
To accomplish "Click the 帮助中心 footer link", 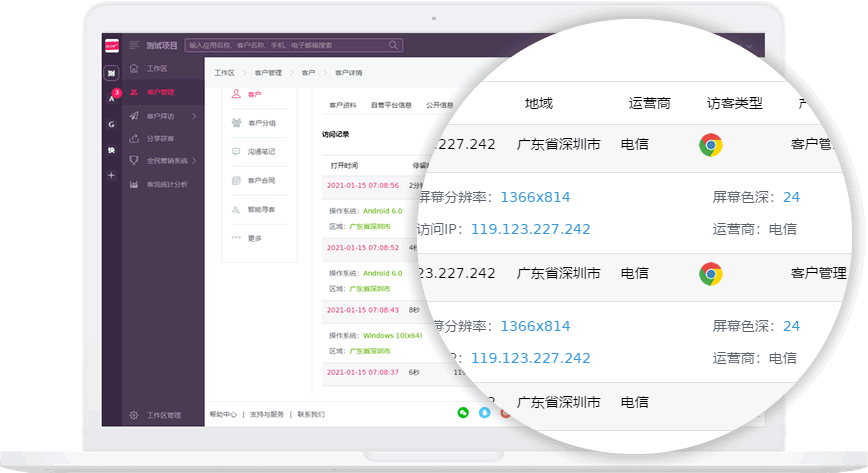I will pyautogui.click(x=223, y=414).
